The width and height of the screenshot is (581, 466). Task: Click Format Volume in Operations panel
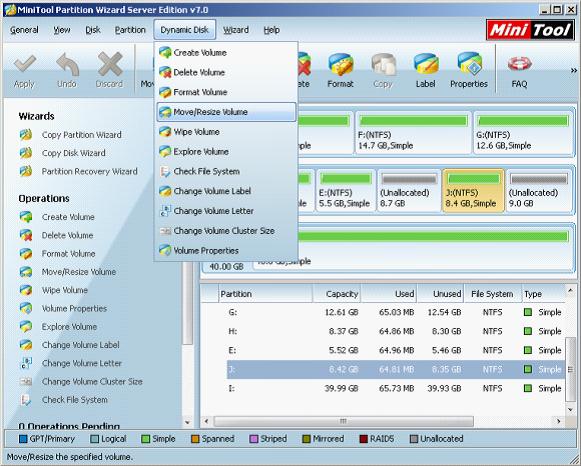point(57,254)
